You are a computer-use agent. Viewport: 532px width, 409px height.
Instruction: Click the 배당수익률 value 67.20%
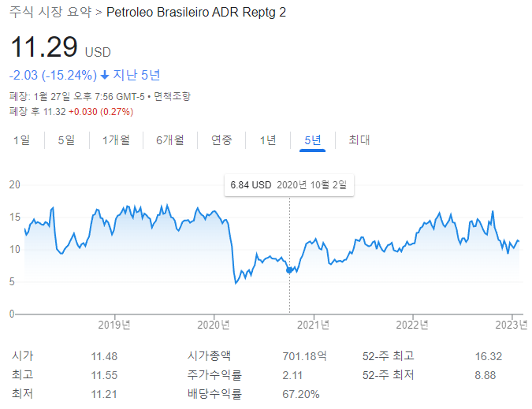tap(301, 394)
